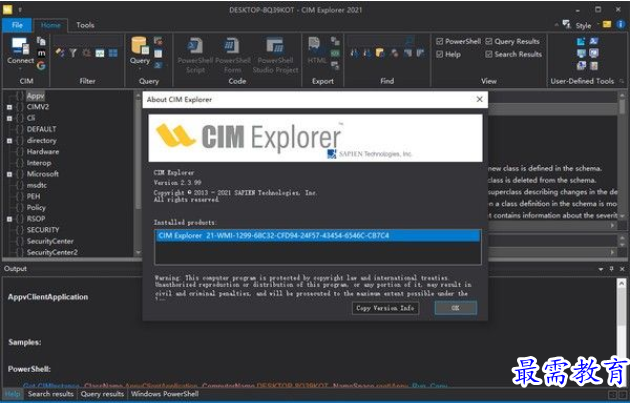The width and height of the screenshot is (636, 403).
Task: Click the Connect computer icon in CIM group
Action: point(20,46)
